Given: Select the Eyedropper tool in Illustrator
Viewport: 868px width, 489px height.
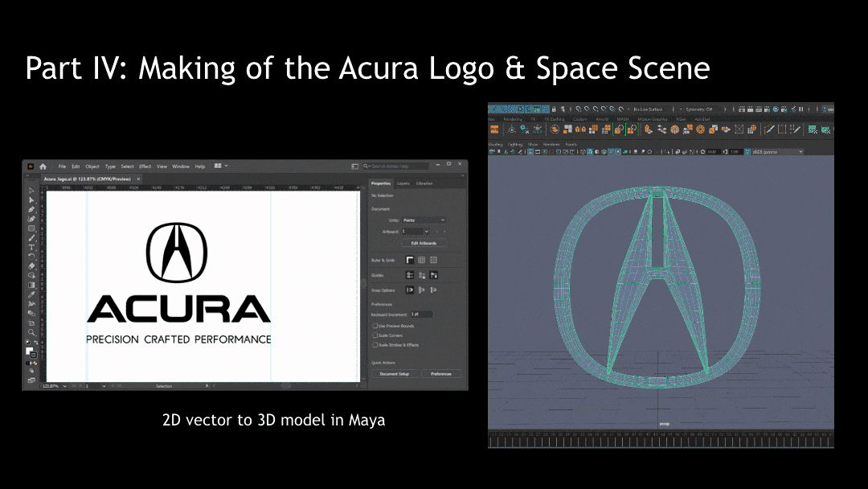Looking at the screenshot, I should pyautogui.click(x=31, y=294).
